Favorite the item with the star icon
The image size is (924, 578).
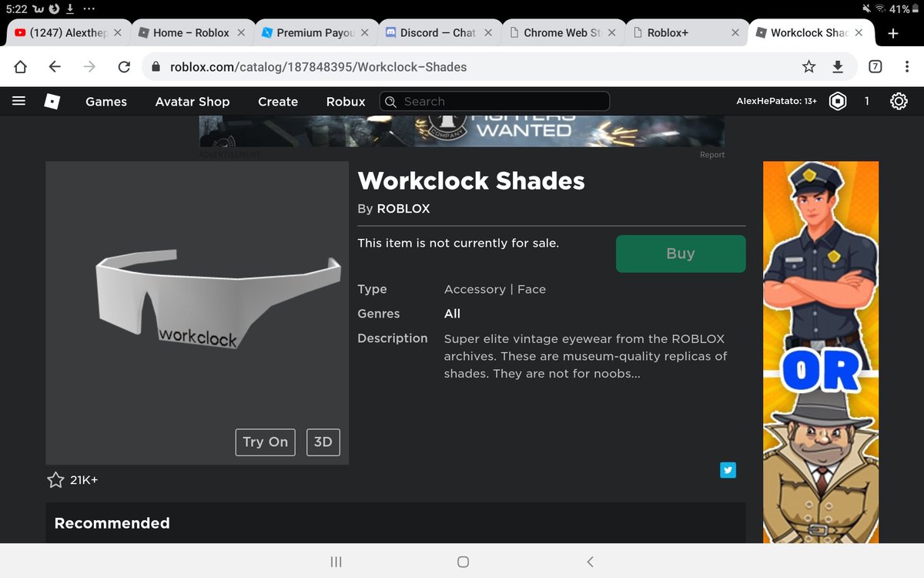[x=55, y=480]
